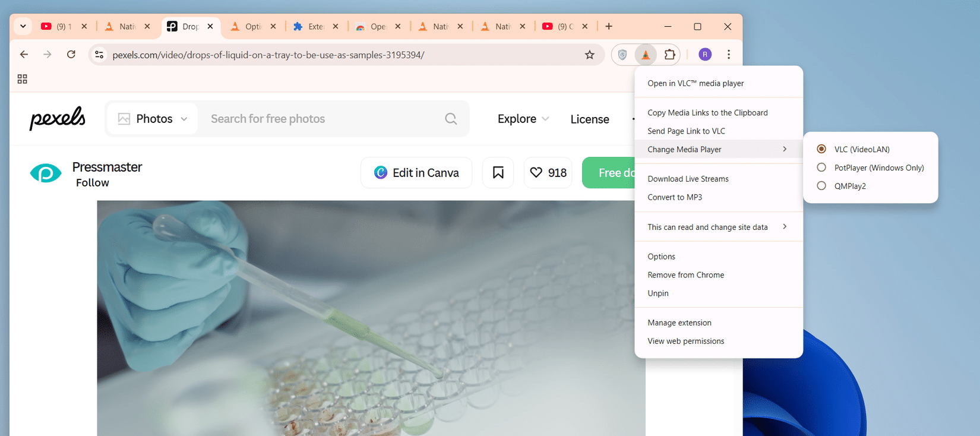Click the Edit in Canva button
The width and height of the screenshot is (980, 436).
pos(416,173)
